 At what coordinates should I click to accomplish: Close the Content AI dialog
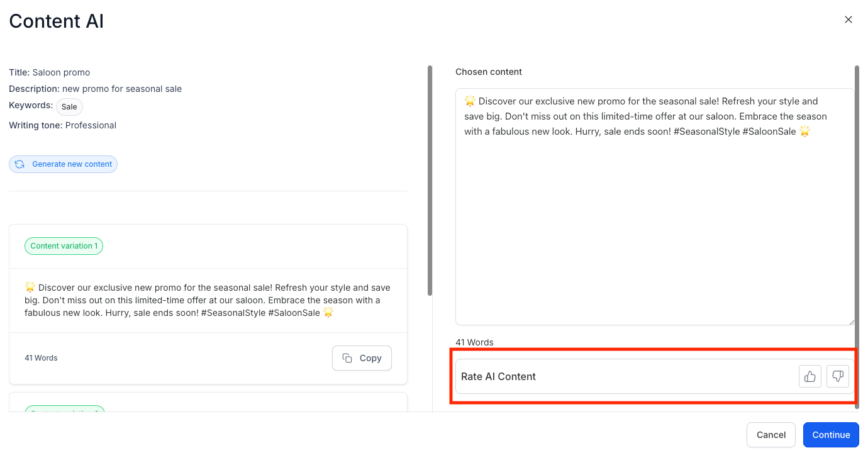click(x=848, y=20)
